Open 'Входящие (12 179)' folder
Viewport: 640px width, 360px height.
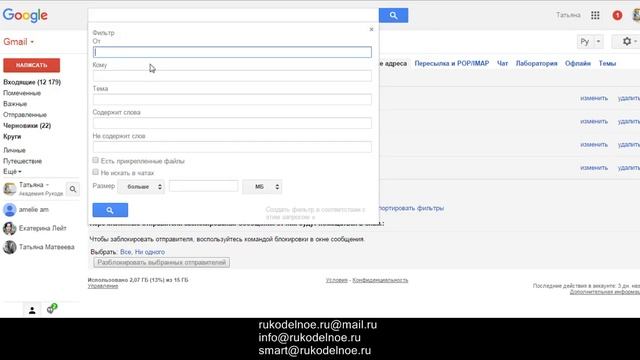[32, 82]
